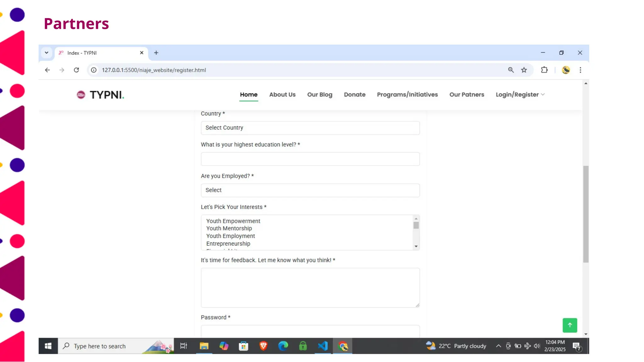The height and width of the screenshot is (362, 644).
Task: Open Visual Studio Code from taskbar
Action: [323, 346]
